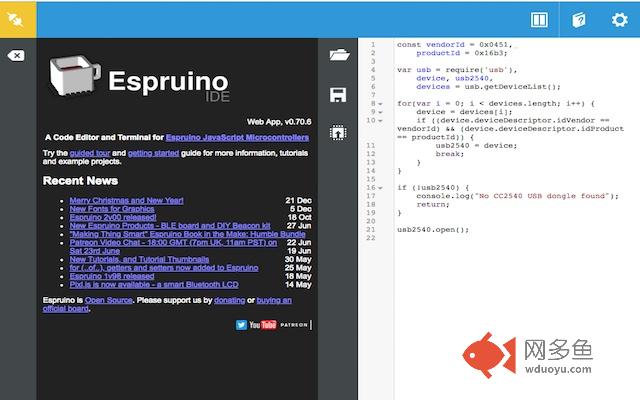Viewport: 640px width, 400px height.
Task: Click the 18 Oct news date
Action: [300, 217]
